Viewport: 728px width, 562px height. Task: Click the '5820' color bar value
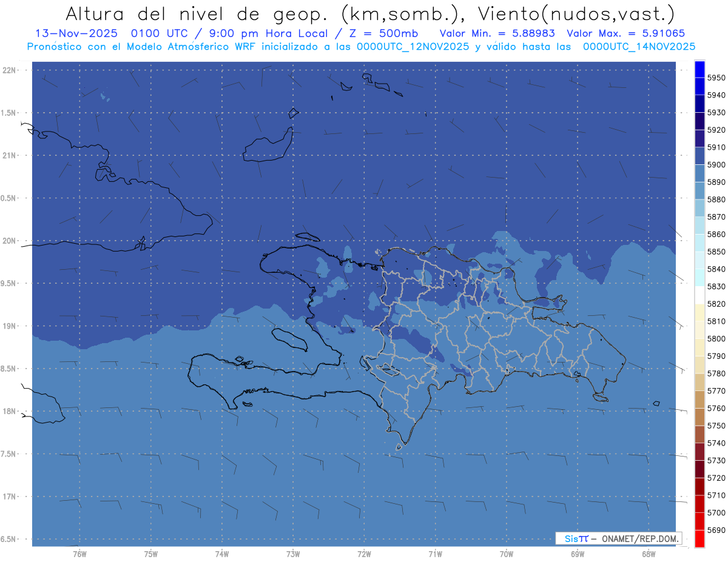click(716, 304)
